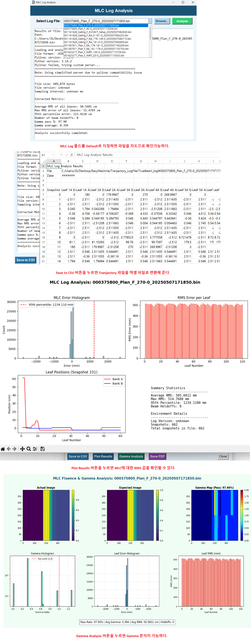
Task: Click Excel formula bar text MLC Log Analysis Results
Action: click(95, 155)
